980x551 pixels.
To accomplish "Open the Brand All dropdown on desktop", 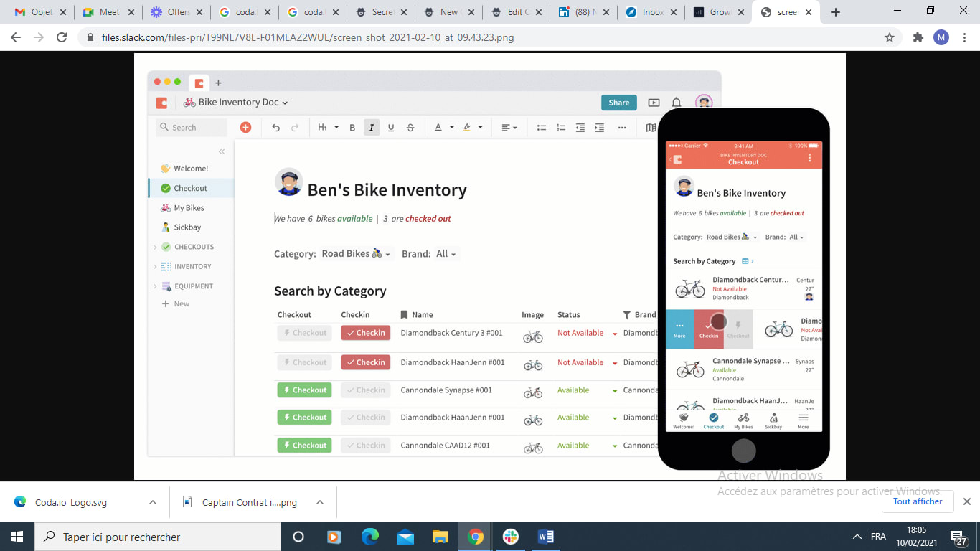I will (446, 253).
